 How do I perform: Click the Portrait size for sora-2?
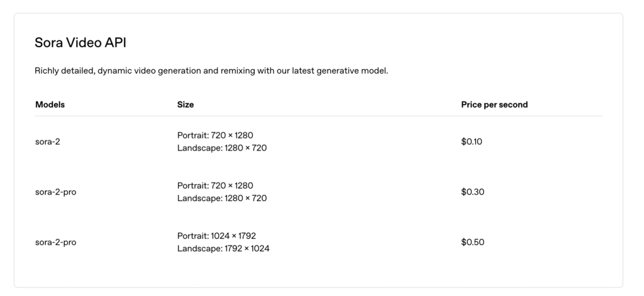[215, 135]
